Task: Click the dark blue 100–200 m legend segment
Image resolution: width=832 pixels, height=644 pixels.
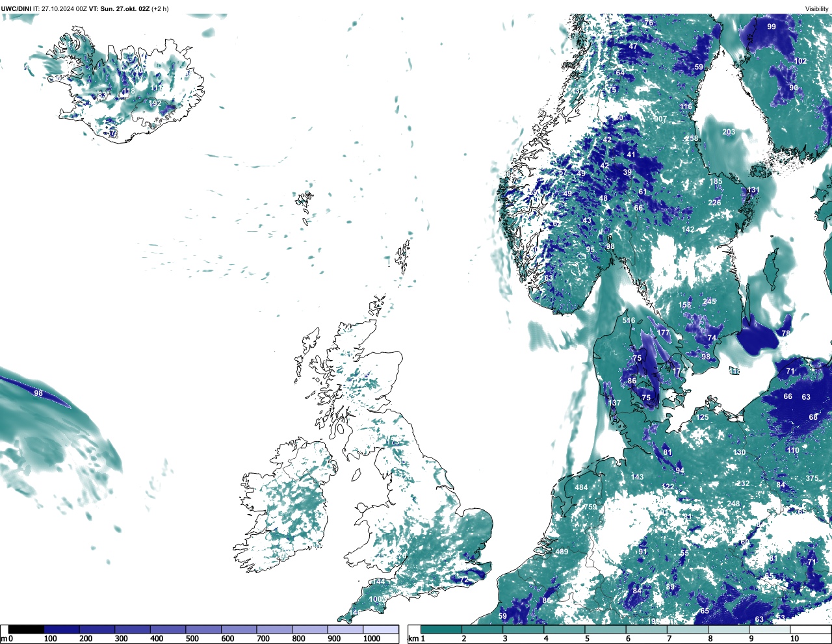Action: [x=62, y=630]
